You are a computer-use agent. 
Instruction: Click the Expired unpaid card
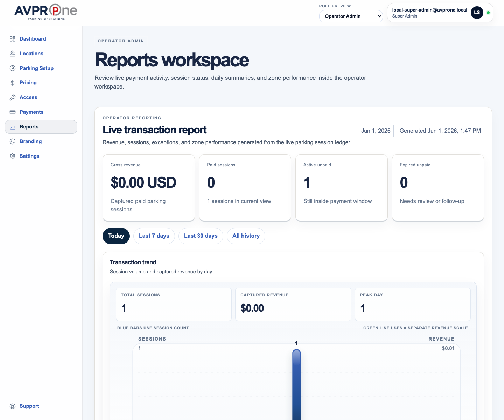(x=438, y=188)
